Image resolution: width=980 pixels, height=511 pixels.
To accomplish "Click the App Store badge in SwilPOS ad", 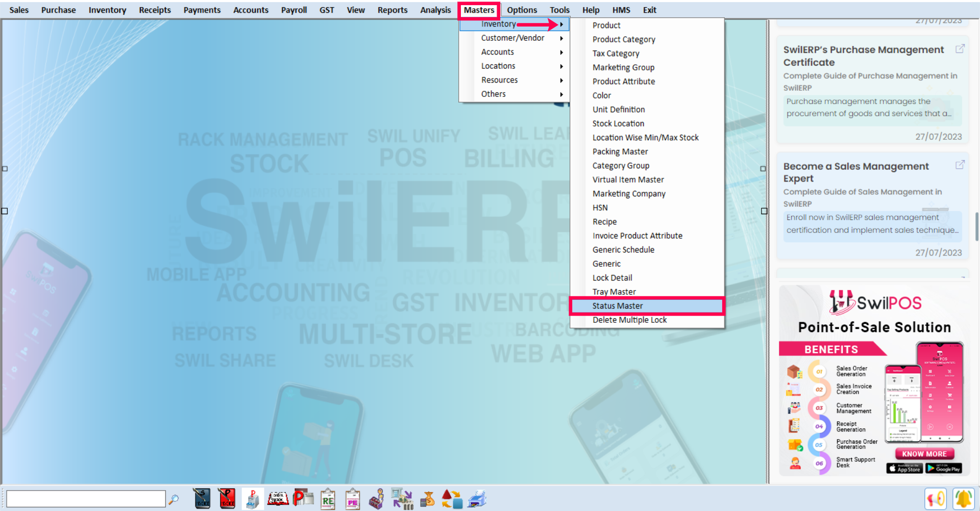I will [x=904, y=468].
